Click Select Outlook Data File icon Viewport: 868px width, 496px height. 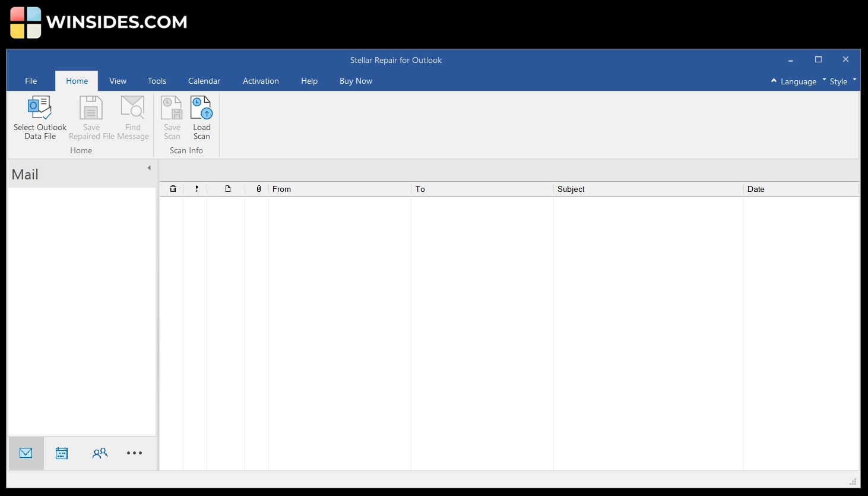tap(40, 108)
